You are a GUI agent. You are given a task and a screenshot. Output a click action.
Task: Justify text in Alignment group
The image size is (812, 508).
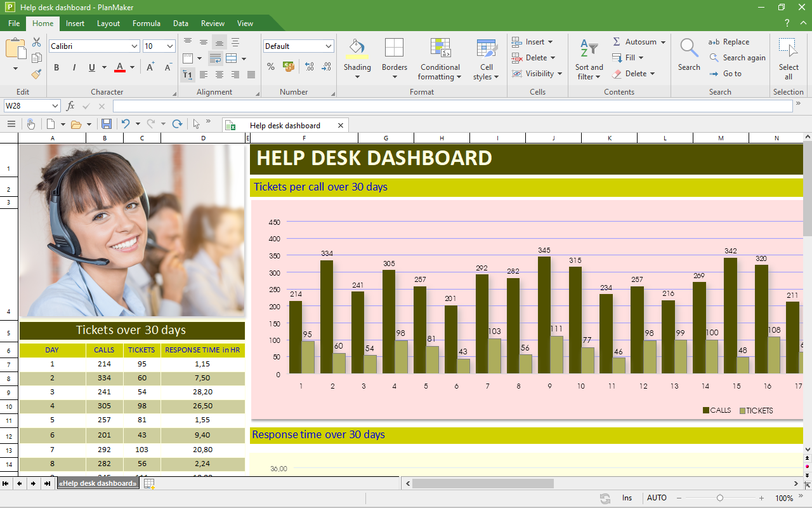[251, 75]
